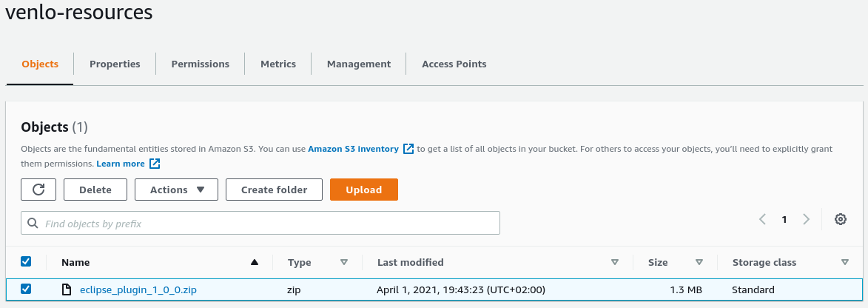The height and width of the screenshot is (308, 868).
Task: Open the Actions dropdown menu
Action: [x=177, y=190]
